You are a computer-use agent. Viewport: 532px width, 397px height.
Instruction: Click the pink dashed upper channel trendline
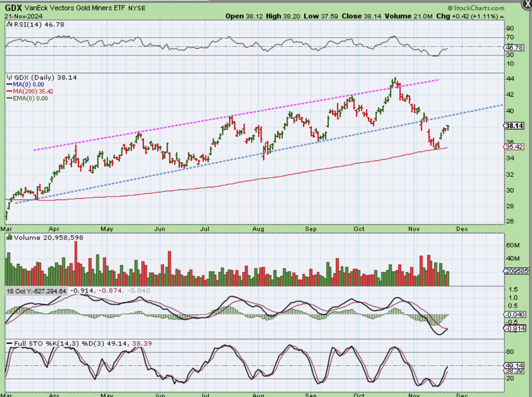point(236,114)
